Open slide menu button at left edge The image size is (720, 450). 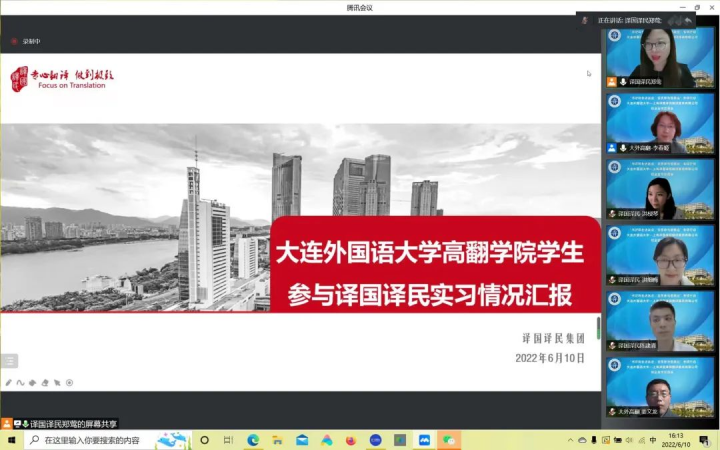click(x=9, y=361)
